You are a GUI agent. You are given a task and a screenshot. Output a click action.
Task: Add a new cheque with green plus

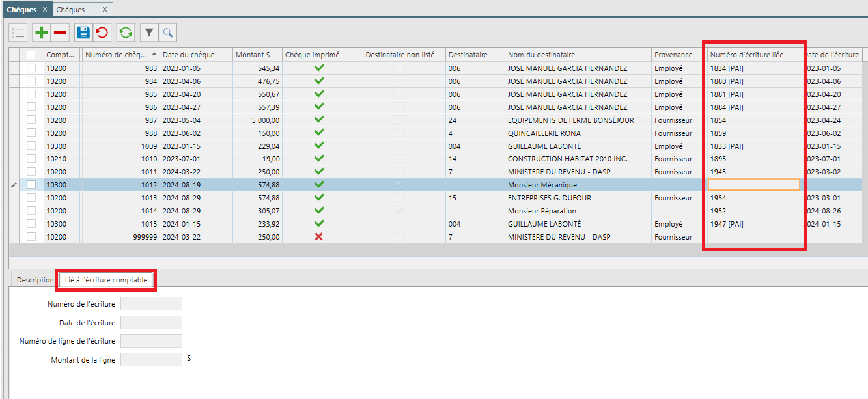tap(42, 33)
